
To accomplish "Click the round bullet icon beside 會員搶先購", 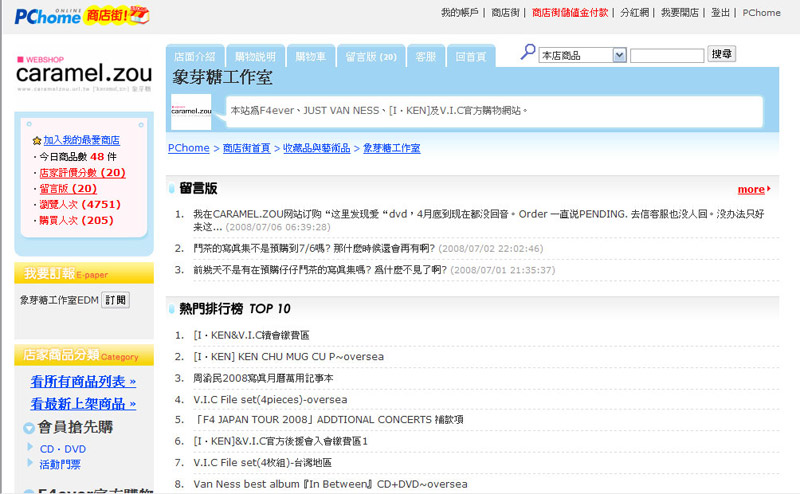I will click(x=29, y=428).
